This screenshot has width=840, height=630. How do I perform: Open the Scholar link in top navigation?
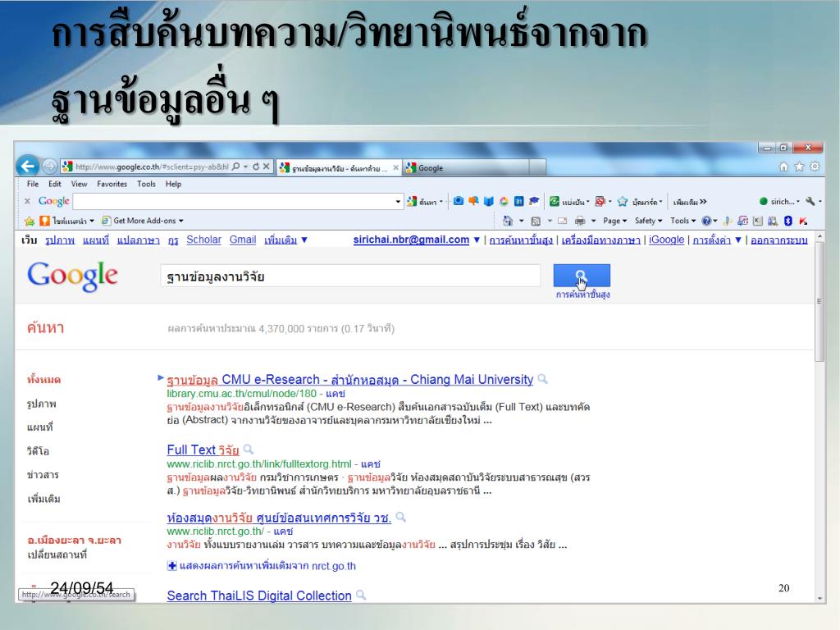203,240
